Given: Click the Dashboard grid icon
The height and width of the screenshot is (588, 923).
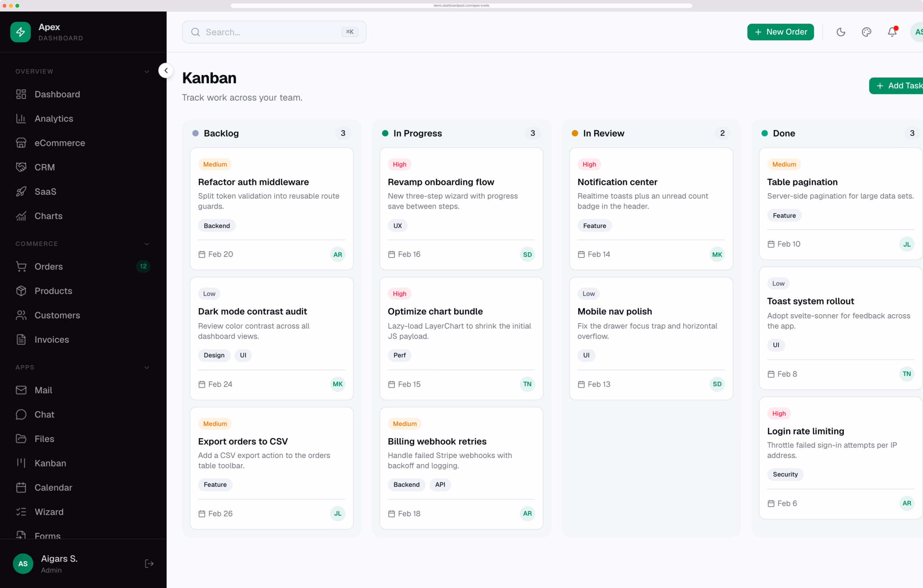Looking at the screenshot, I should click(x=21, y=94).
